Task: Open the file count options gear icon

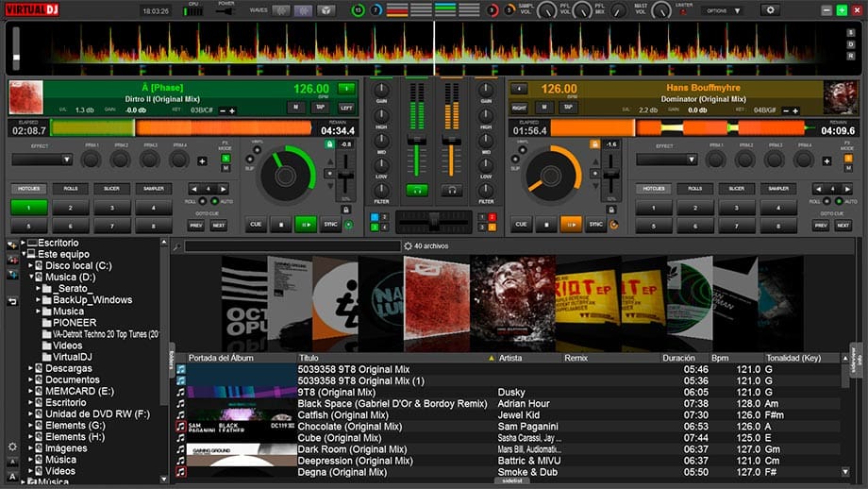Action: pos(408,246)
